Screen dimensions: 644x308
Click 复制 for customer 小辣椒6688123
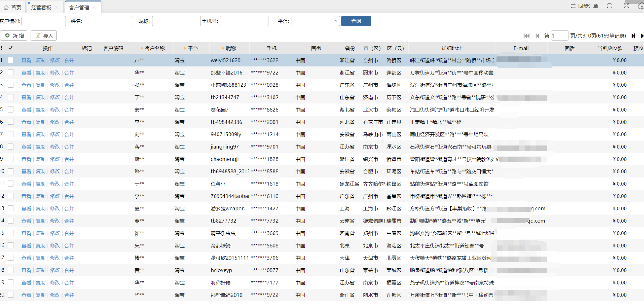click(x=41, y=85)
